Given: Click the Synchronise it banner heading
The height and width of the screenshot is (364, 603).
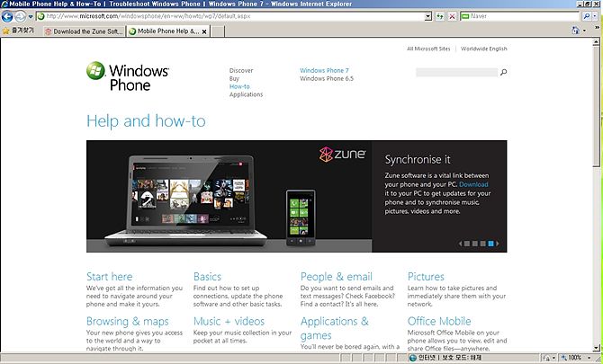Looking at the screenshot, I should 418,159.
